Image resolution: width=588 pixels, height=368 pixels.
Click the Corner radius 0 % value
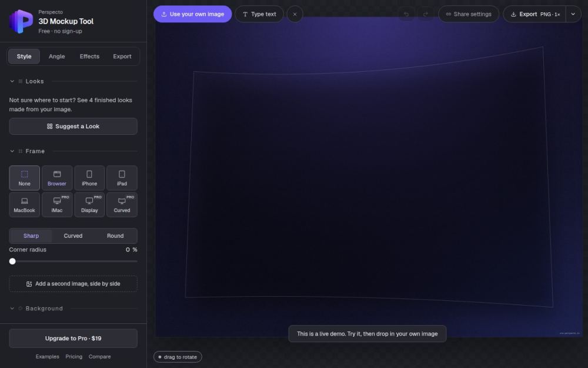click(131, 250)
